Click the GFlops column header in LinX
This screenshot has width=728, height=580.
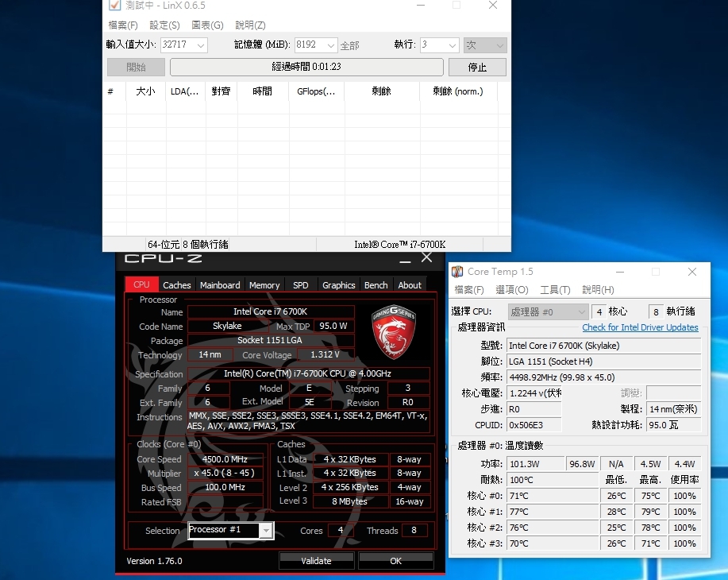(x=317, y=91)
